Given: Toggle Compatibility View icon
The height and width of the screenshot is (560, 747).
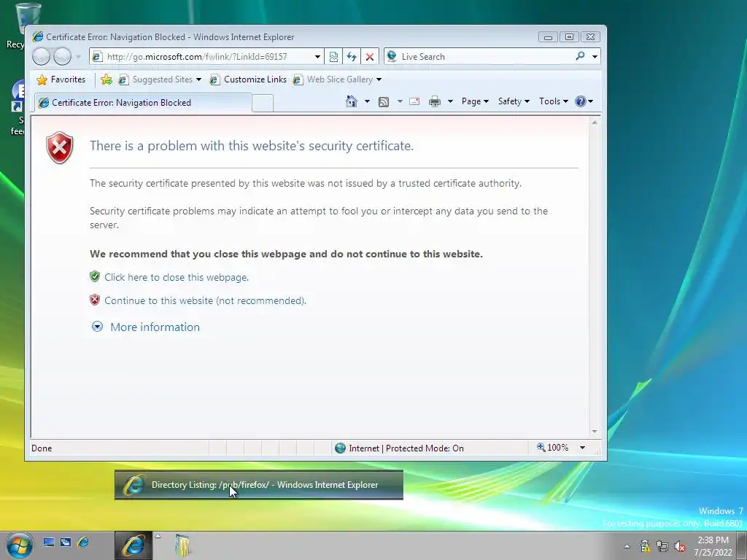Looking at the screenshot, I should [x=333, y=57].
